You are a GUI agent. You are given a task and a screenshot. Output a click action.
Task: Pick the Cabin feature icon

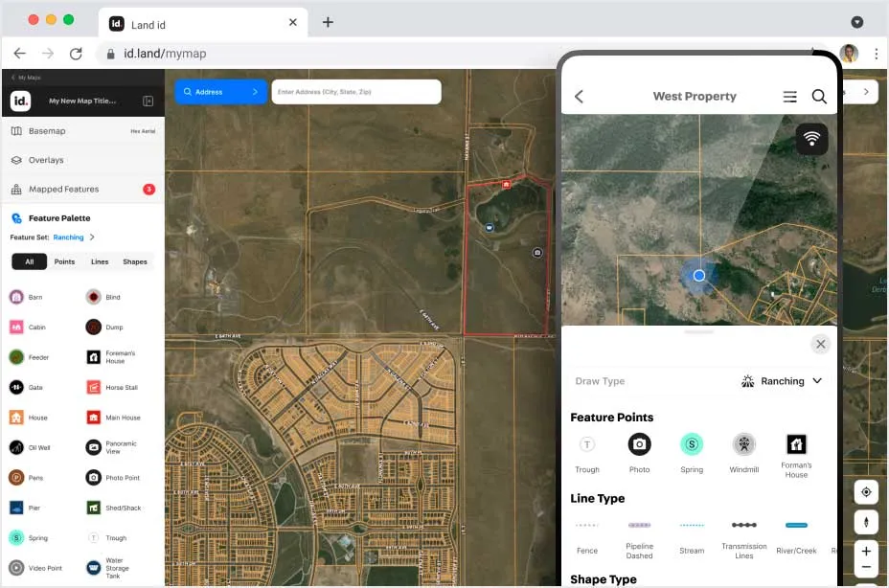click(16, 327)
